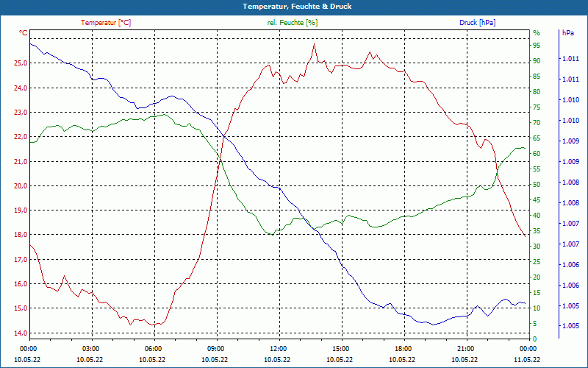This screenshot has width=588, height=368.
Task: Select the blue 'Druck [hPa]' legend label
Action: [477, 23]
